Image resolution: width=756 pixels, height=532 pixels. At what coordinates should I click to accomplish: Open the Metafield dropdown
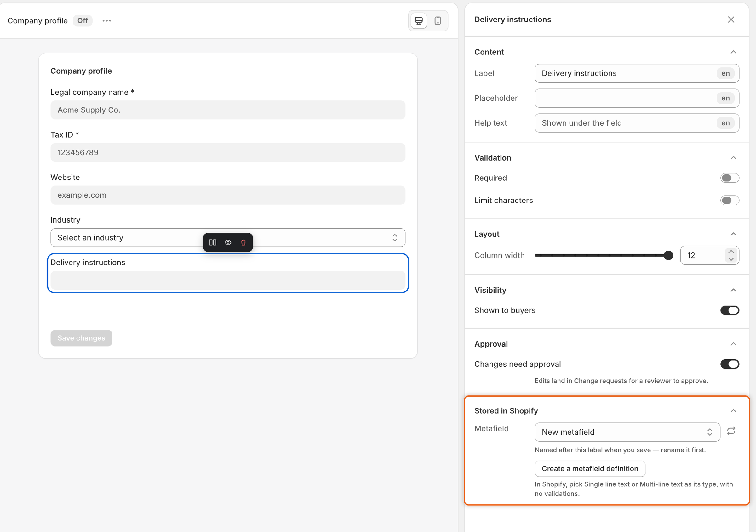[x=627, y=432]
